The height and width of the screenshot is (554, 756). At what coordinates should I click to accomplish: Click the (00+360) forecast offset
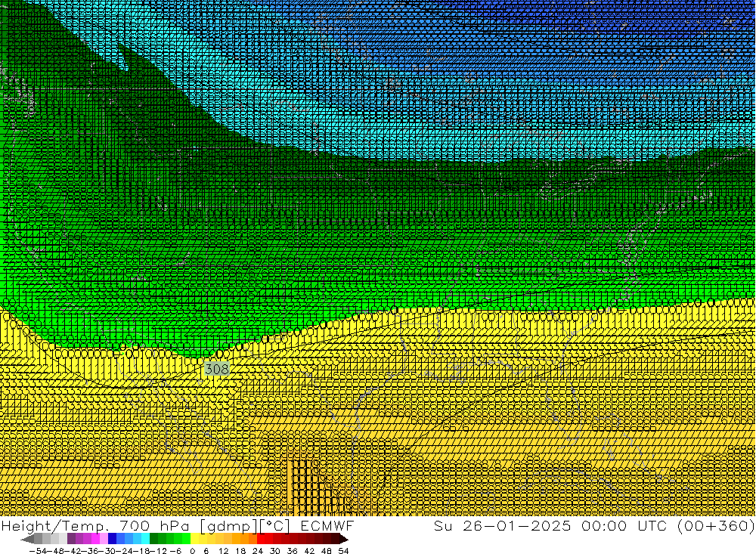715,525
